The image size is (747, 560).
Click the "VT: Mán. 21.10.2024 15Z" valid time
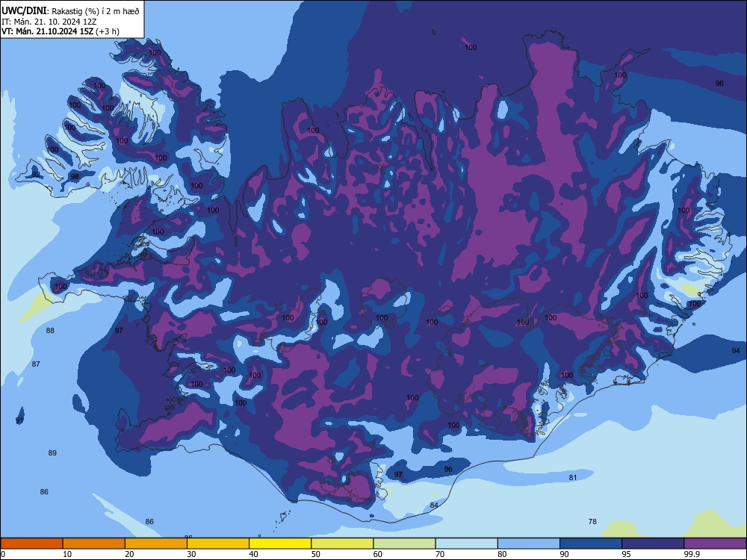47,31
